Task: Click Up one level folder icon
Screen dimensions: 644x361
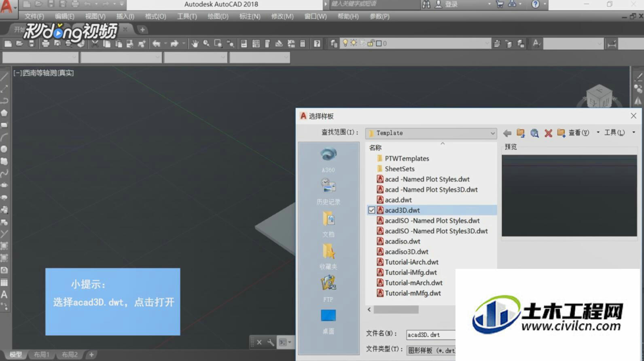Action: (x=521, y=133)
